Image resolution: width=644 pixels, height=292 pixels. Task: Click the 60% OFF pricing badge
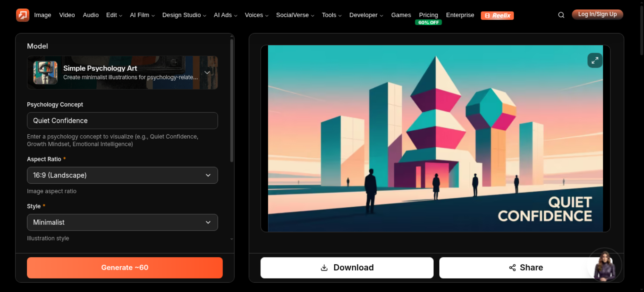[428, 23]
